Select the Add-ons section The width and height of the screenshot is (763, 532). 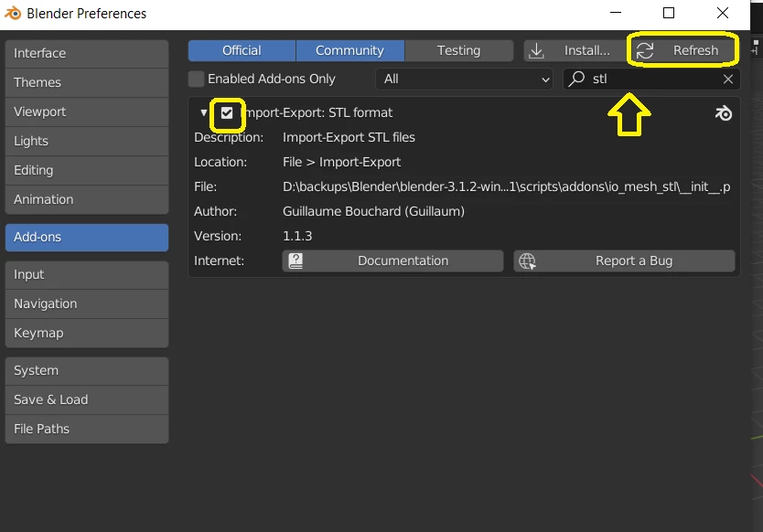tap(87, 238)
